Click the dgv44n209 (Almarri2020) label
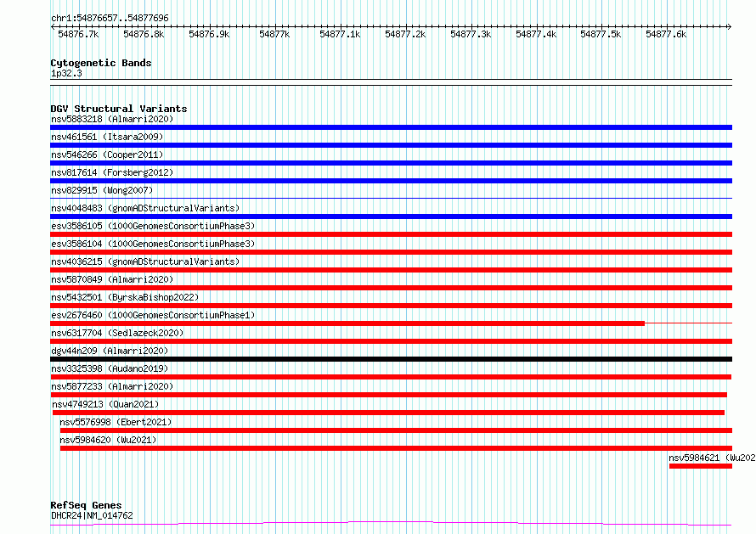 tap(110, 351)
